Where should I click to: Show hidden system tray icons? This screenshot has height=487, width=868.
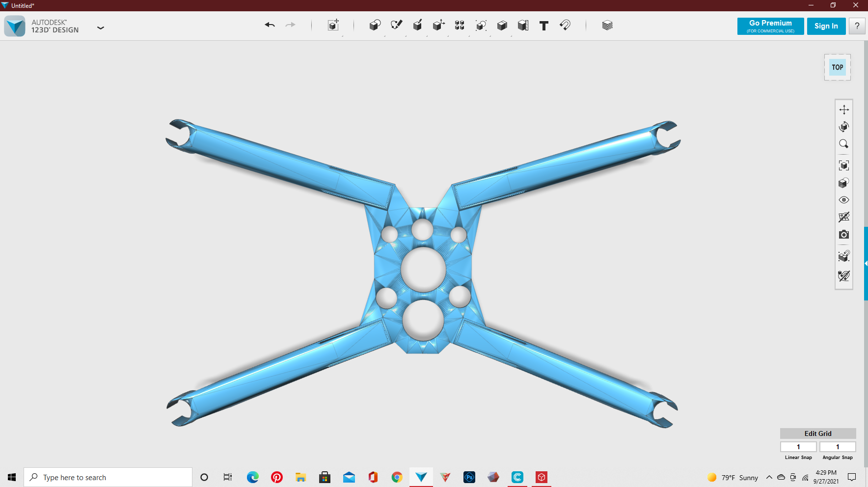coord(769,477)
